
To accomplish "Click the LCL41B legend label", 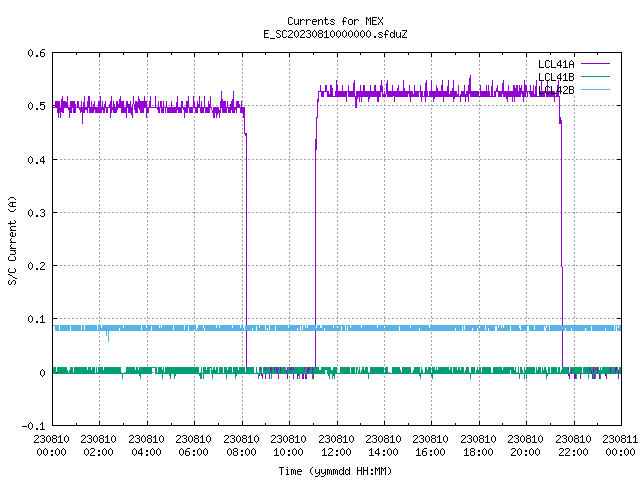I will coord(556,77).
